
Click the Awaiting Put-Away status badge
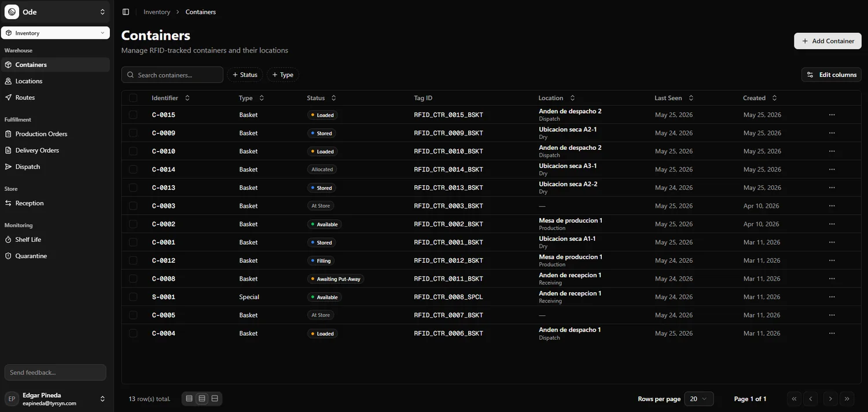coord(336,279)
